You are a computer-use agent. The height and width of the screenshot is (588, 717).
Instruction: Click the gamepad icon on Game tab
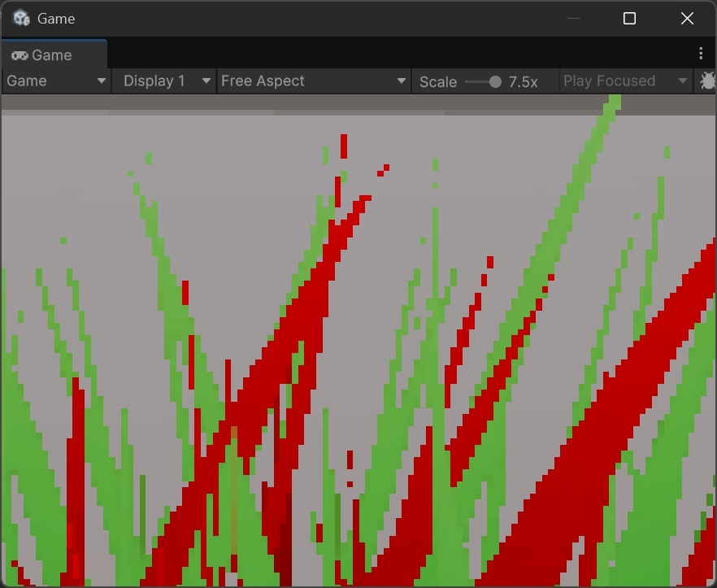20,55
